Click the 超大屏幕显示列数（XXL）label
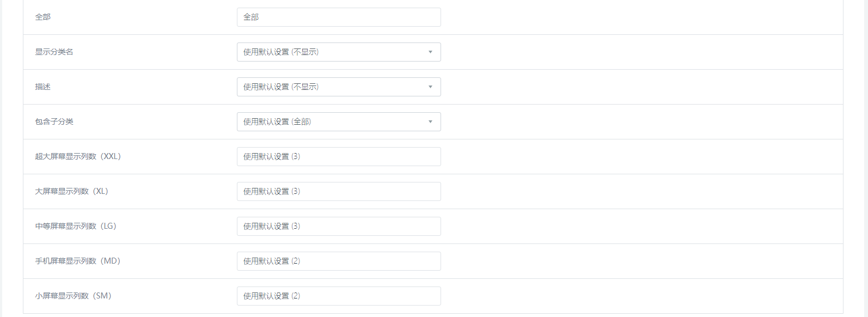 click(78, 157)
